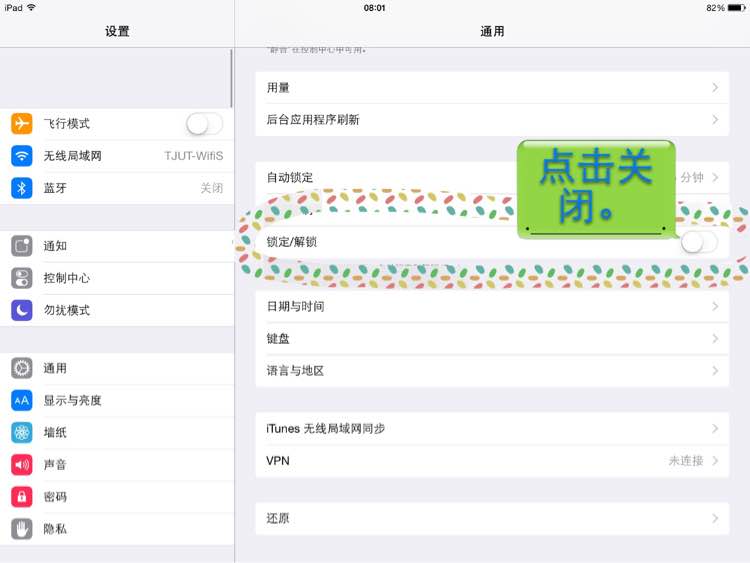The width and height of the screenshot is (750, 563).
Task: Tap the Notifications (通知) icon
Action: 22,246
